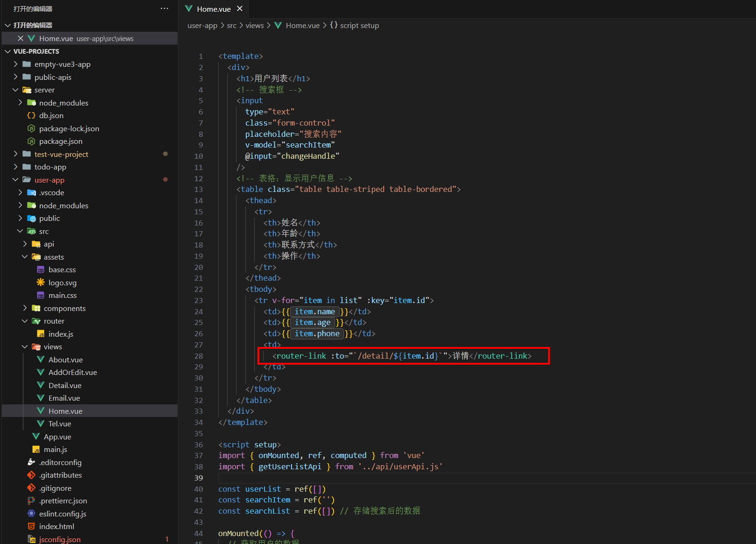
Task: Click src in the breadcrumb path
Action: (x=232, y=25)
